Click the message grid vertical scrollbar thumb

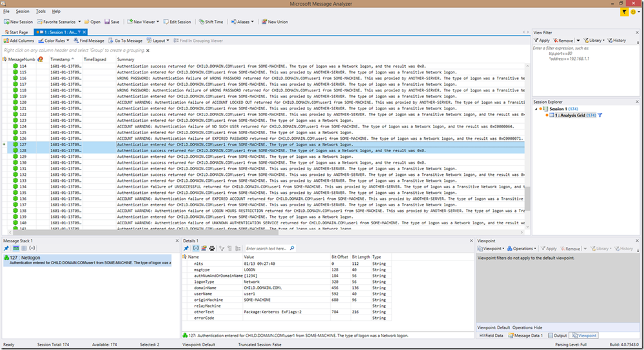(527, 199)
